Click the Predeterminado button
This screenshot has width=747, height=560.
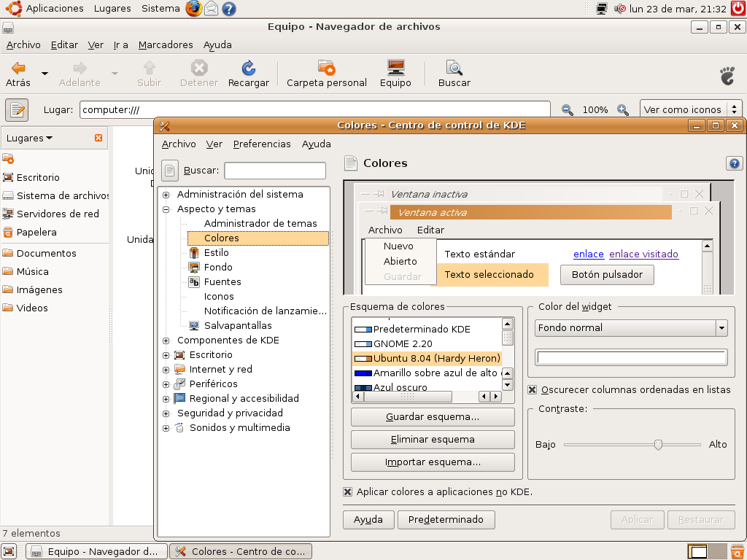pos(446,519)
